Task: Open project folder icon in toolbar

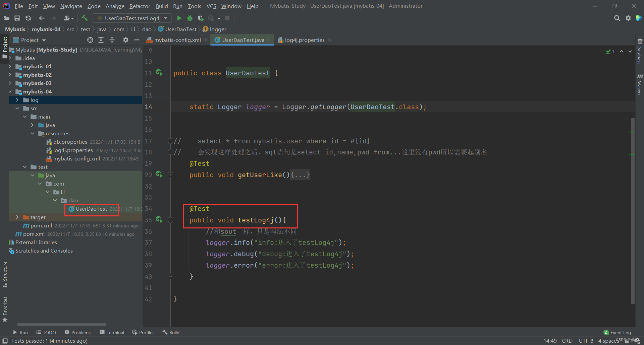Action: click(x=6, y=18)
